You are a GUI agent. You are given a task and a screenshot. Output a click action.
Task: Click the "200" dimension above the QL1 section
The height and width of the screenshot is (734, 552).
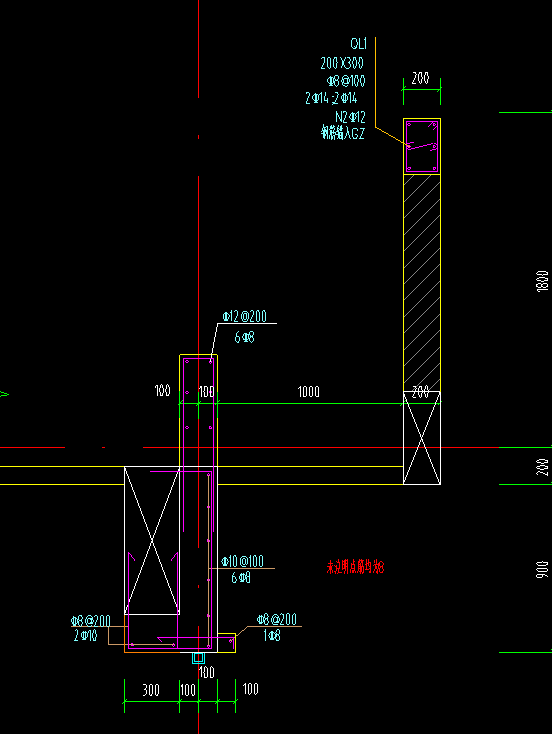(420, 78)
